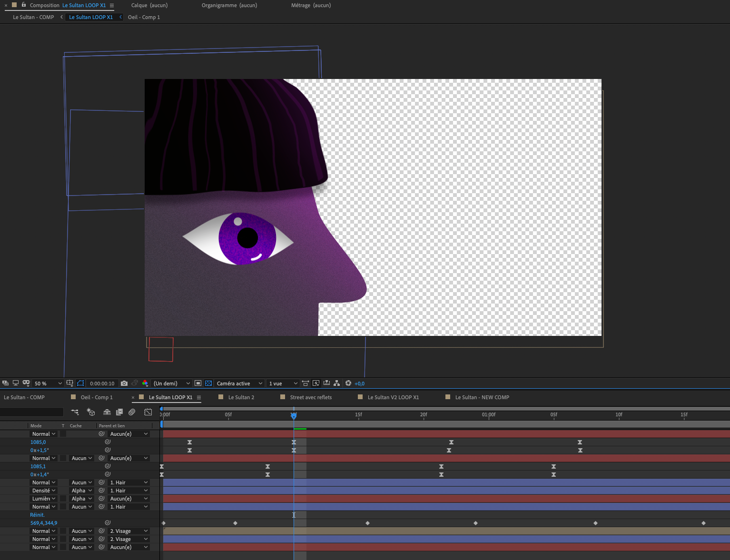
Task: Open Oeil - Comp 1 timeline tab
Action: 97,397
